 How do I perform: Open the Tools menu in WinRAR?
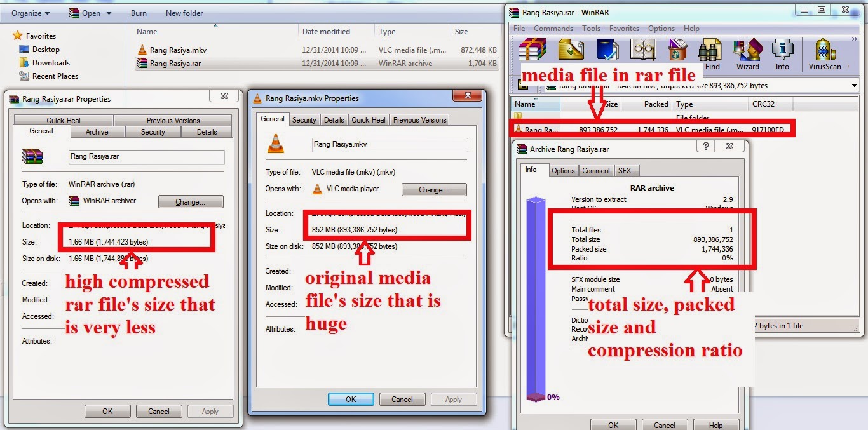click(x=591, y=29)
